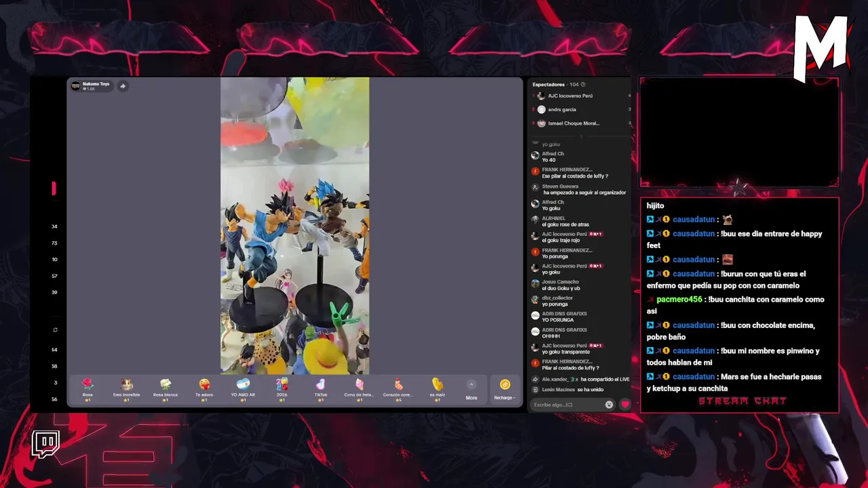Image resolution: width=868 pixels, height=488 pixels.
Task: Send the Eres increíble gift
Action: click(x=126, y=389)
